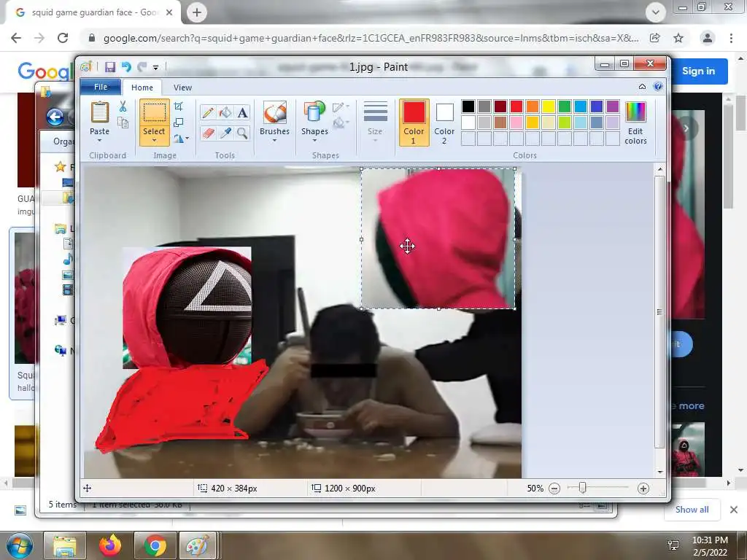Bookmark this page with the star icon
747x560 pixels.
pos(678,38)
